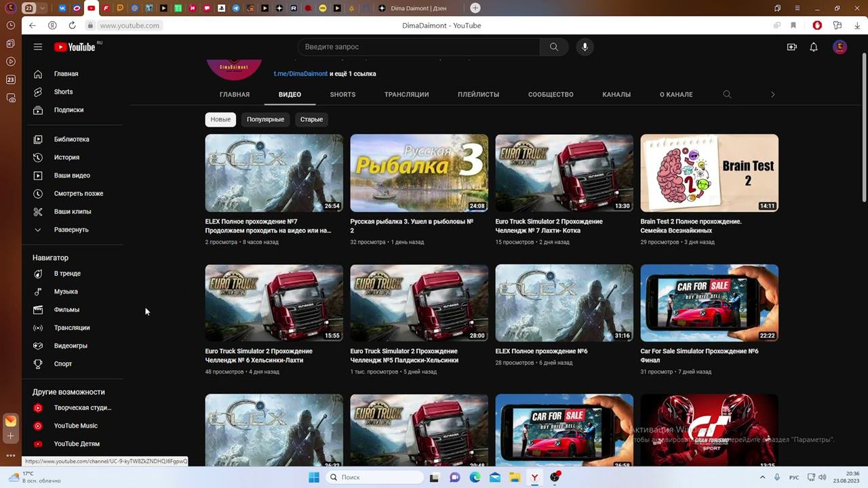Show hidden system tray icons
Screen dimensions: 868x488
[763, 477]
